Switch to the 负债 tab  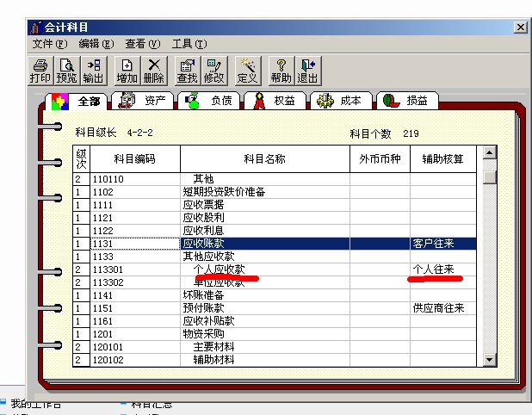208,101
